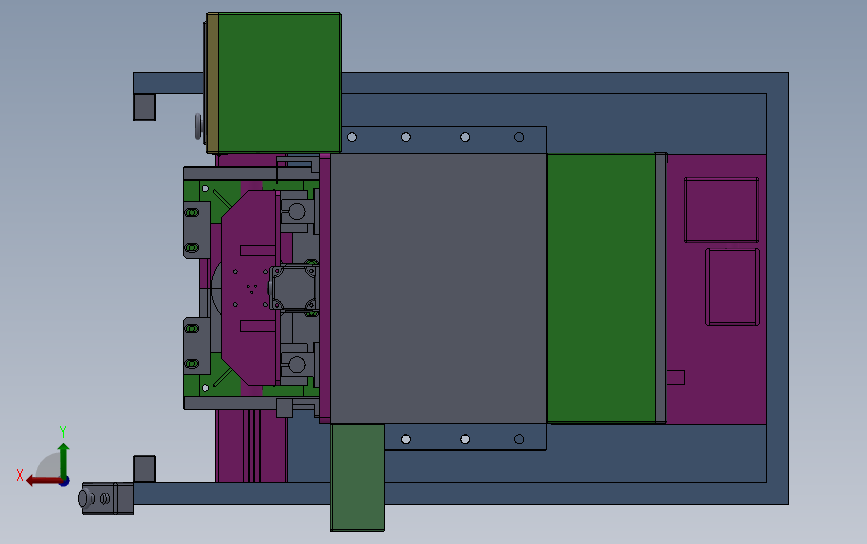Select the big gray center cover plate
This screenshot has width=867, height=544.
coord(438,289)
